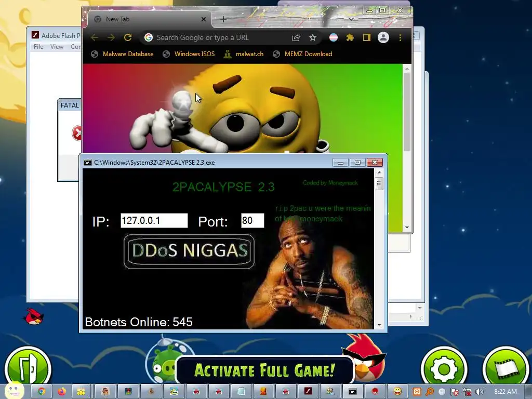
Task: Select the New Tab tab in Chrome
Action: pos(149,19)
